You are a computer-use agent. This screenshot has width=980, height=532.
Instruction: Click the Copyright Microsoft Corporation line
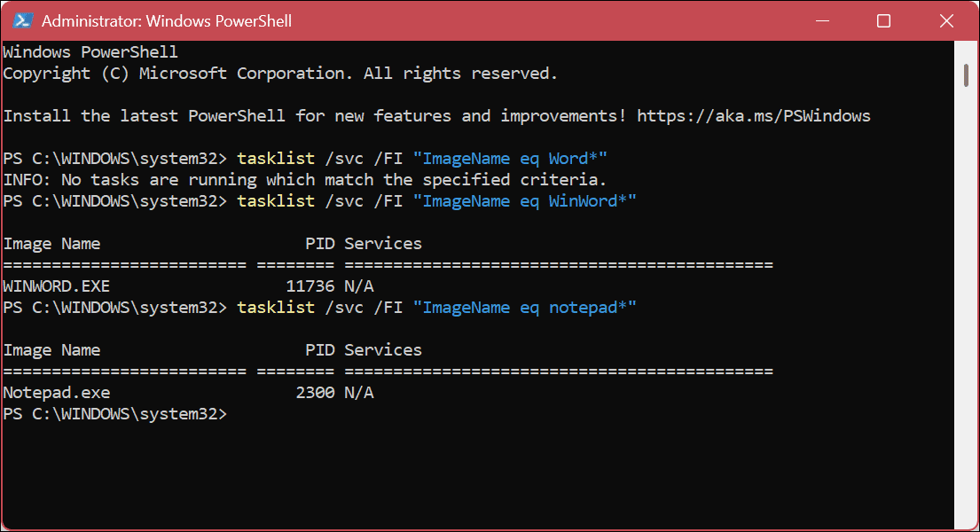[x=279, y=73]
